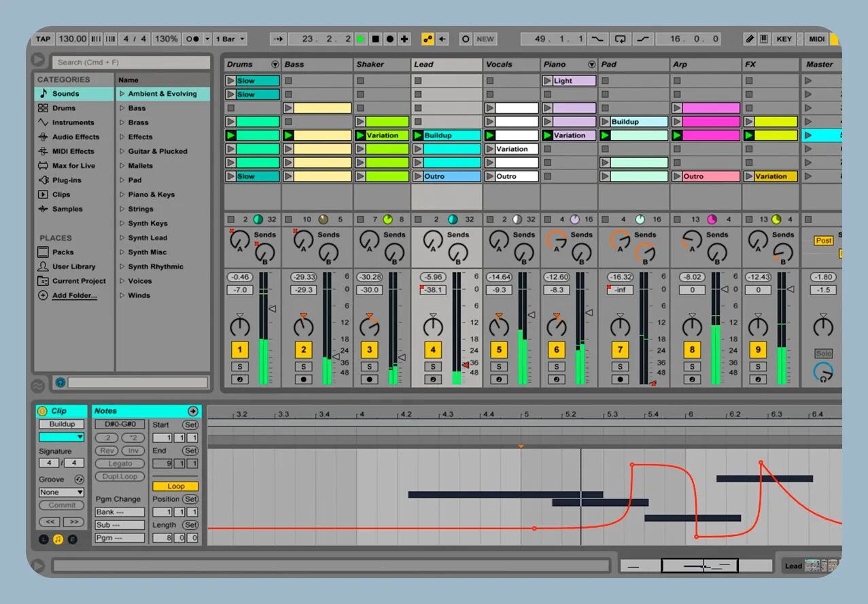
Task: Select the Bass track header
Action: click(x=317, y=65)
